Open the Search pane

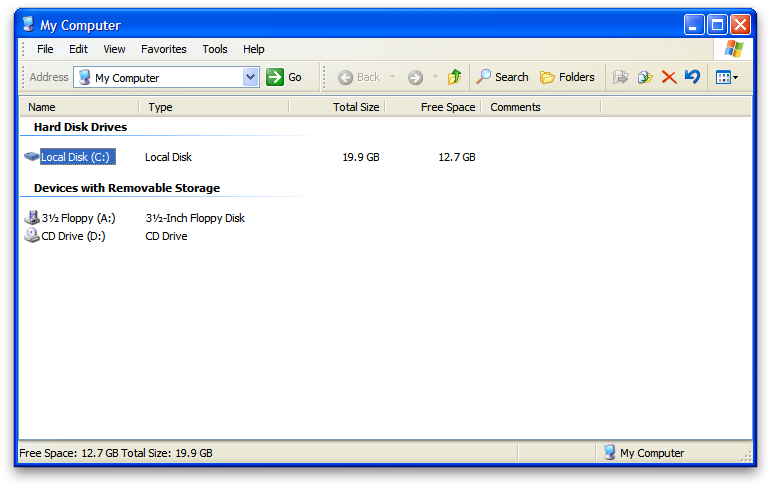point(502,77)
